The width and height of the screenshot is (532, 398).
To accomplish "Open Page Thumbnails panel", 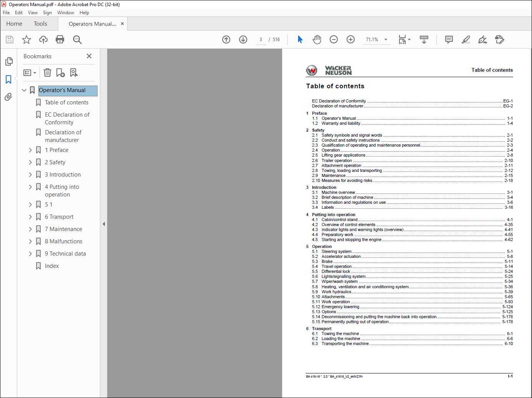I will 8,61.
